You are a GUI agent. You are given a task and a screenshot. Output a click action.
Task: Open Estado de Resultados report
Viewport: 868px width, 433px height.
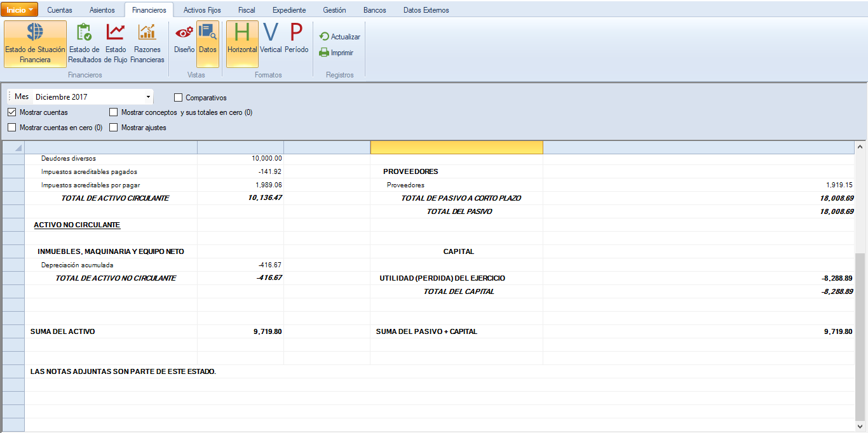coord(85,44)
